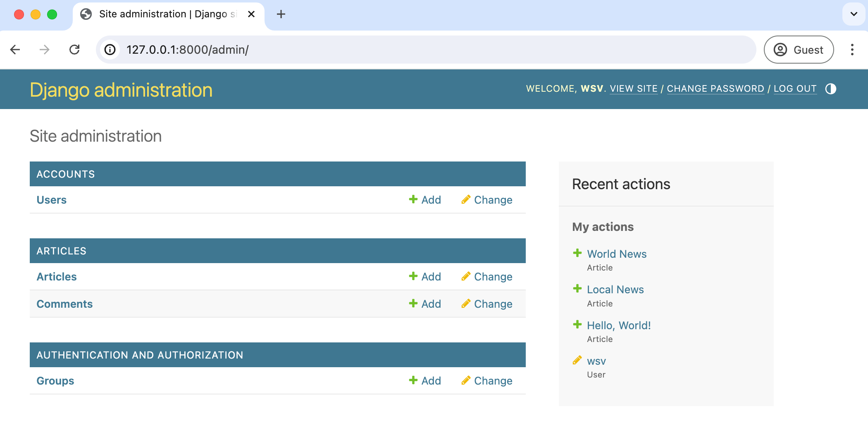Open the Accounts app section header
868x437 pixels.
coord(66,174)
